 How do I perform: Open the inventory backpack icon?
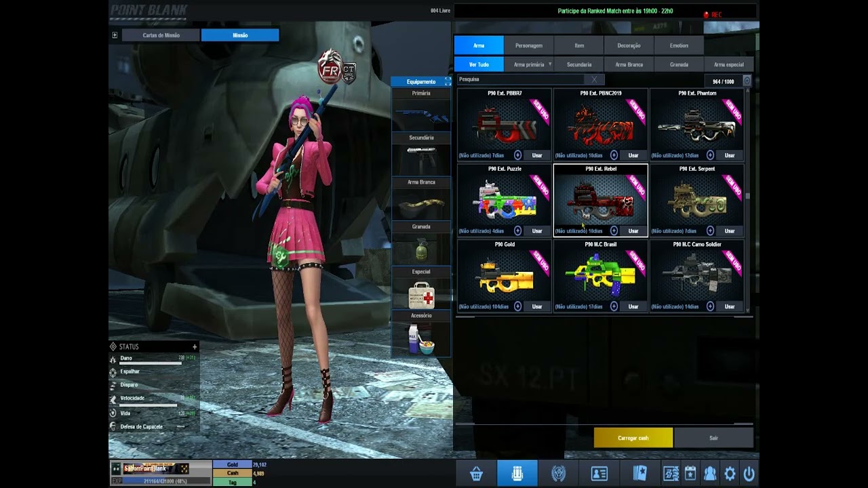[x=517, y=474]
